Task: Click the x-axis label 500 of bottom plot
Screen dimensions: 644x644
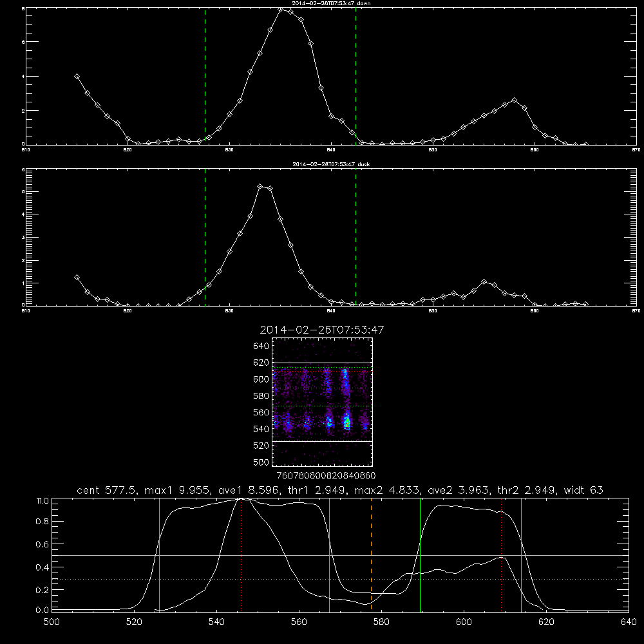Action: point(52,622)
